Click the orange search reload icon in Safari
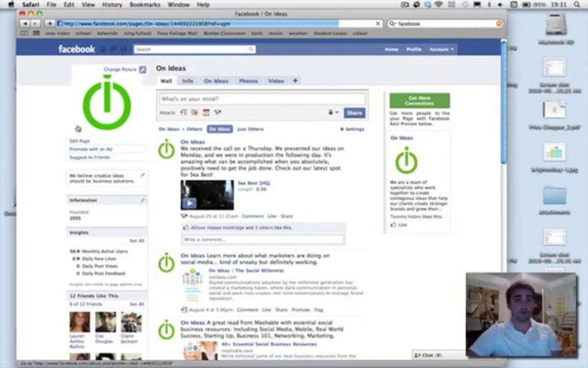588x368 pixels. pyautogui.click(x=499, y=24)
